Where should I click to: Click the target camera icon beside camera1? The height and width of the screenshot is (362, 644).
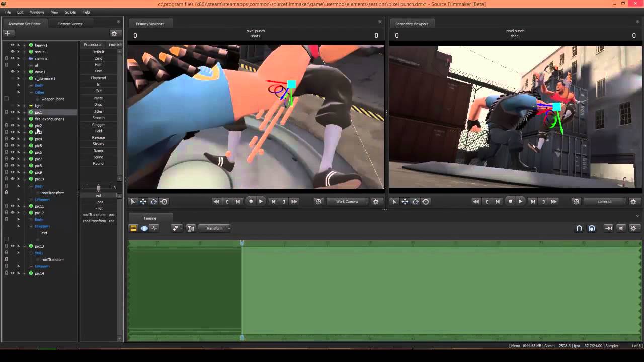(576, 201)
